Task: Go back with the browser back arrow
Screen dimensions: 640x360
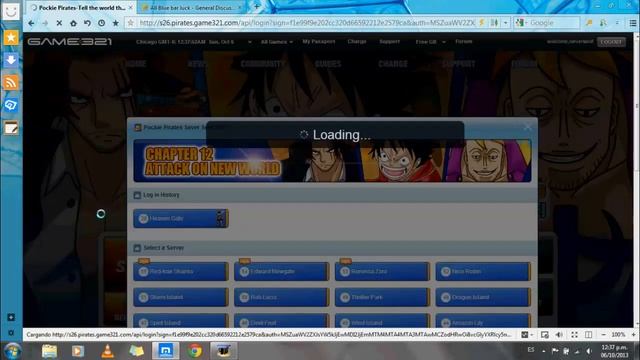Action: 31,23
